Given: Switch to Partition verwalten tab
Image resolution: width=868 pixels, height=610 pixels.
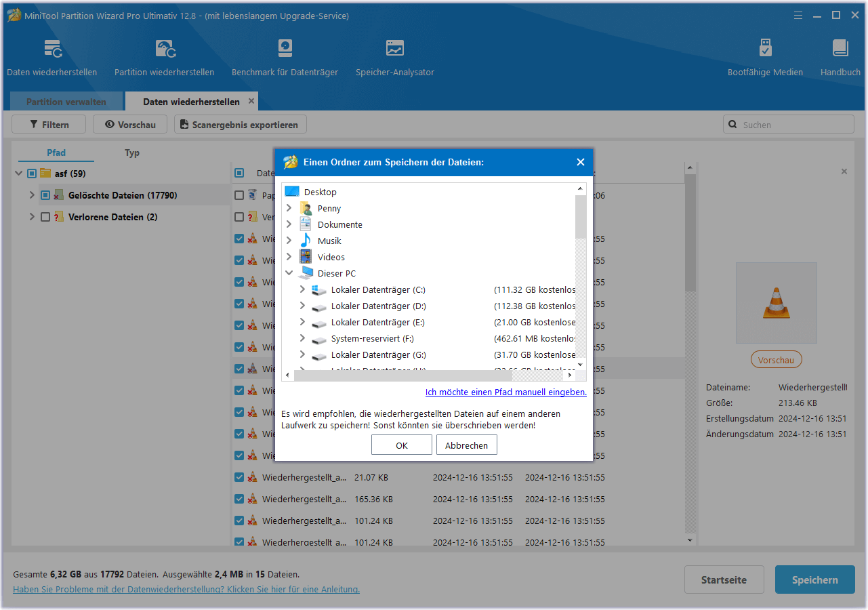Looking at the screenshot, I should click(66, 102).
